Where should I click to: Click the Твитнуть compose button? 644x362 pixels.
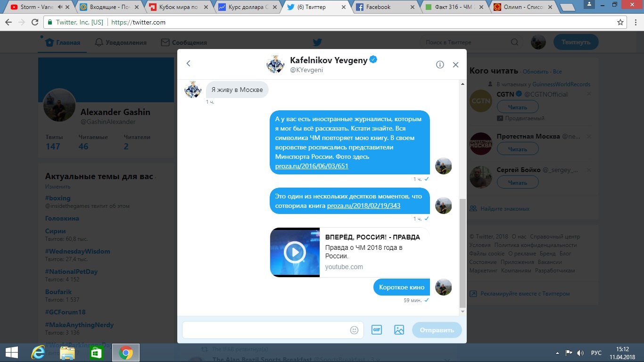coord(576,42)
